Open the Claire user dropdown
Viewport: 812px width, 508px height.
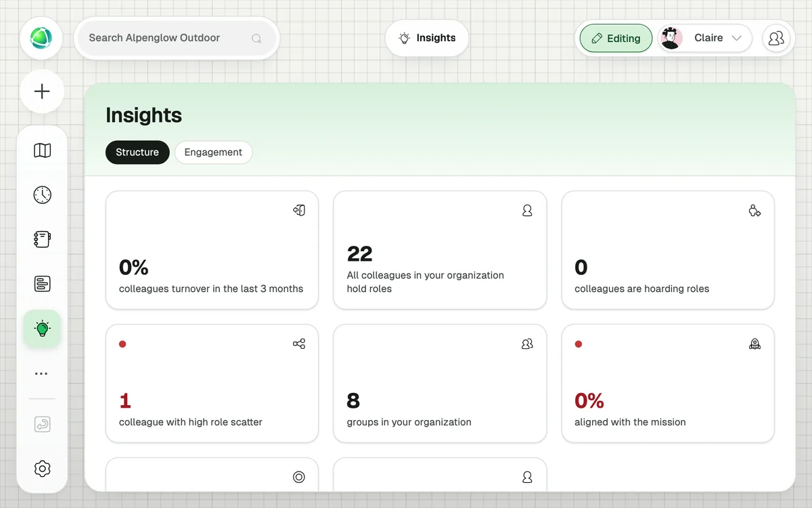(x=704, y=38)
